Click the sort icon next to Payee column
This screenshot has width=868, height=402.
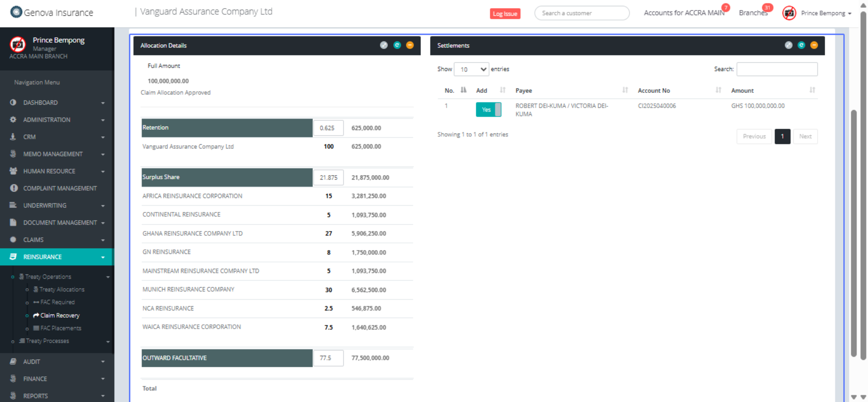click(x=625, y=90)
